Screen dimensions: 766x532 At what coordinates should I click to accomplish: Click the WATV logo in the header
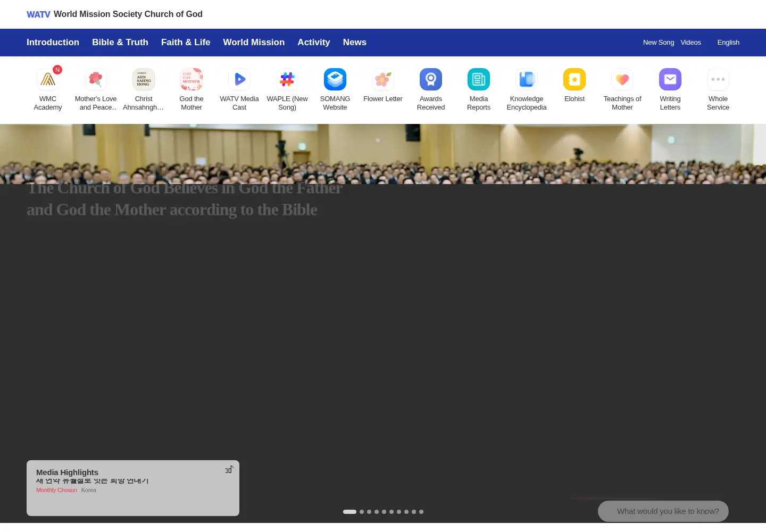pyautogui.click(x=38, y=14)
